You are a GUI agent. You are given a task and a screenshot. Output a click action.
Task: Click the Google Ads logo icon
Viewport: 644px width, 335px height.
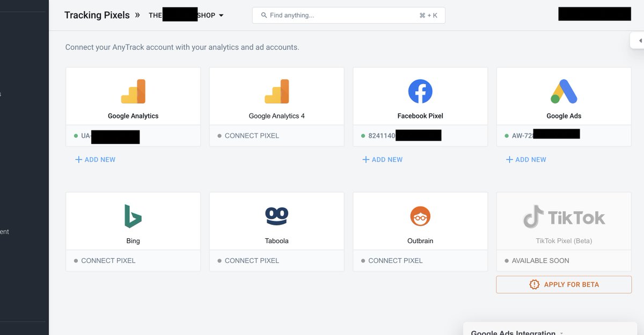(563, 91)
